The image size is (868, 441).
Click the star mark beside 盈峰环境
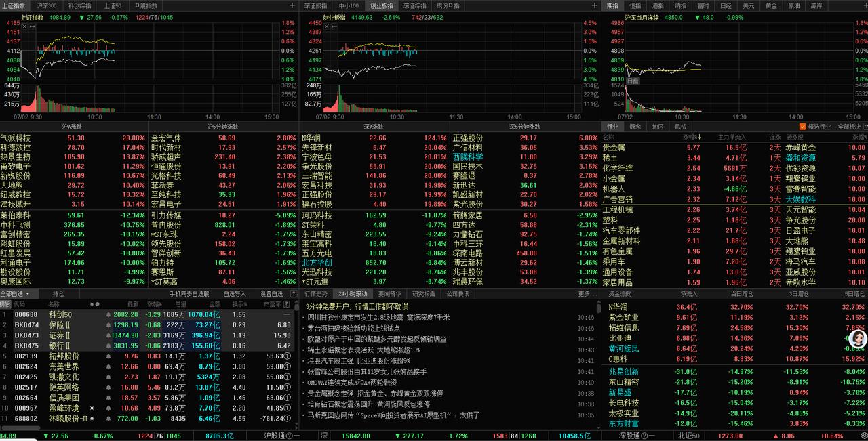coord(92,408)
